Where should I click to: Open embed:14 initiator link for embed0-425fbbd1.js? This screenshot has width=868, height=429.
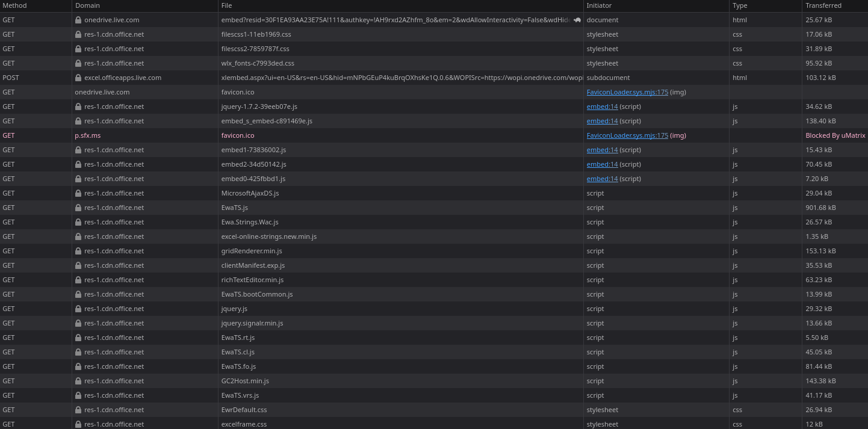click(x=602, y=179)
